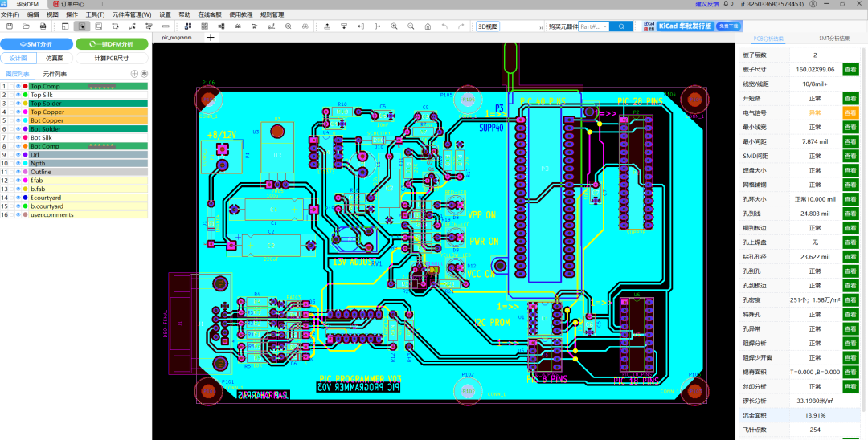Hide the Top Silk layer eye
868x440 pixels.
[x=18, y=95]
